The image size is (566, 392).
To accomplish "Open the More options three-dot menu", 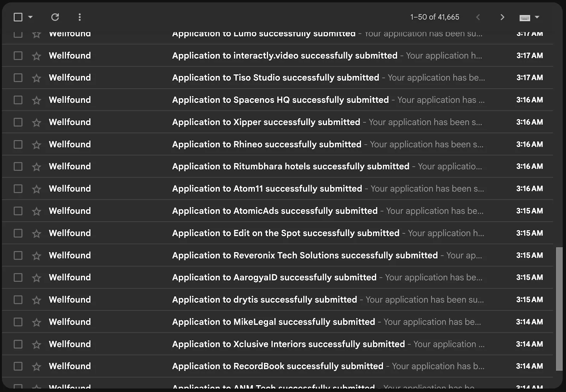I will (x=80, y=17).
